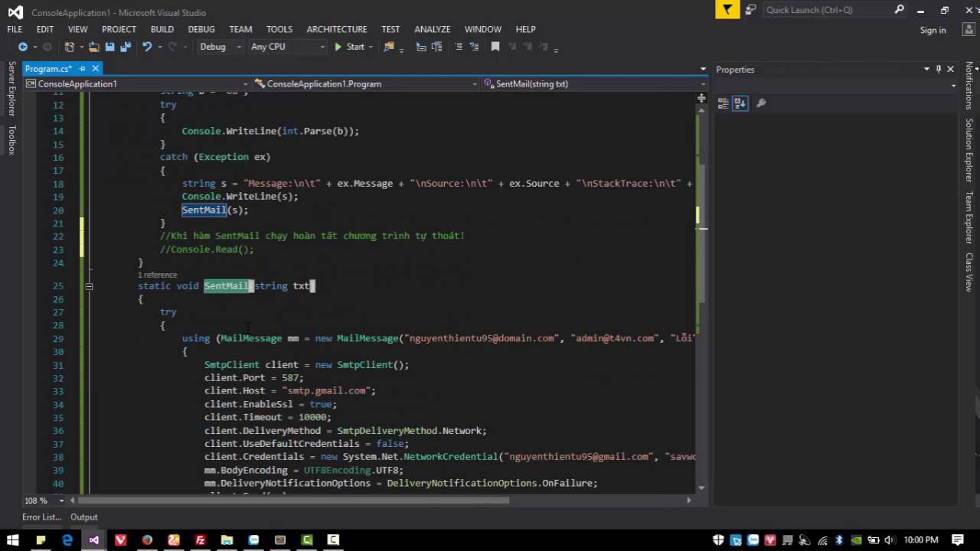Click the New Project toolbar icon

coord(70,47)
